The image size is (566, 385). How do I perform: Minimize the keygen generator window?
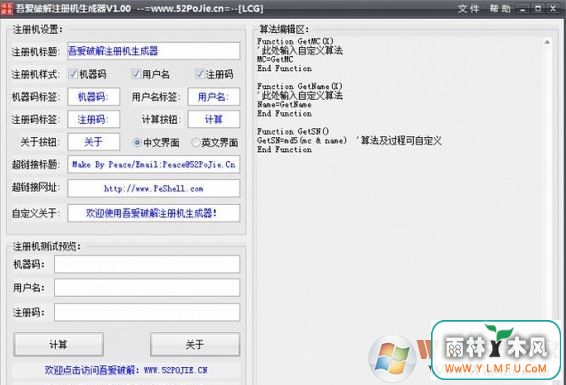tap(523, 9)
